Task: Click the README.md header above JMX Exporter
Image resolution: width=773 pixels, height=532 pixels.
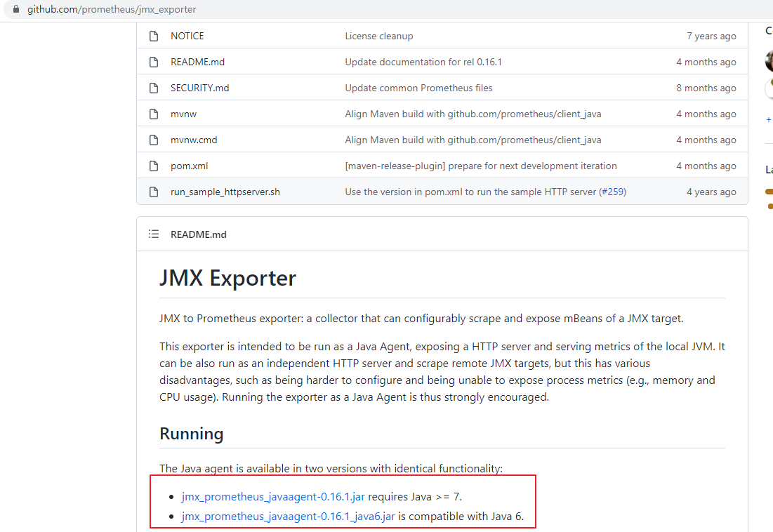Action: pyautogui.click(x=199, y=234)
